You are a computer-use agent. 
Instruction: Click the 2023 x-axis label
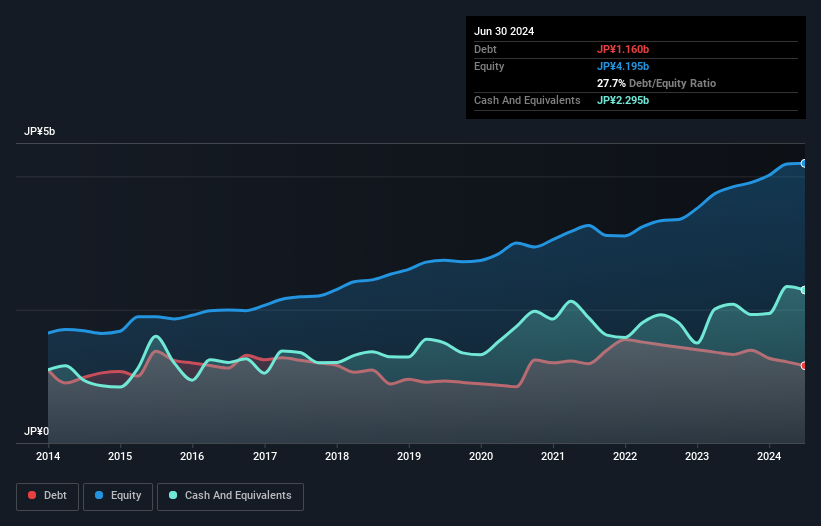coord(697,456)
